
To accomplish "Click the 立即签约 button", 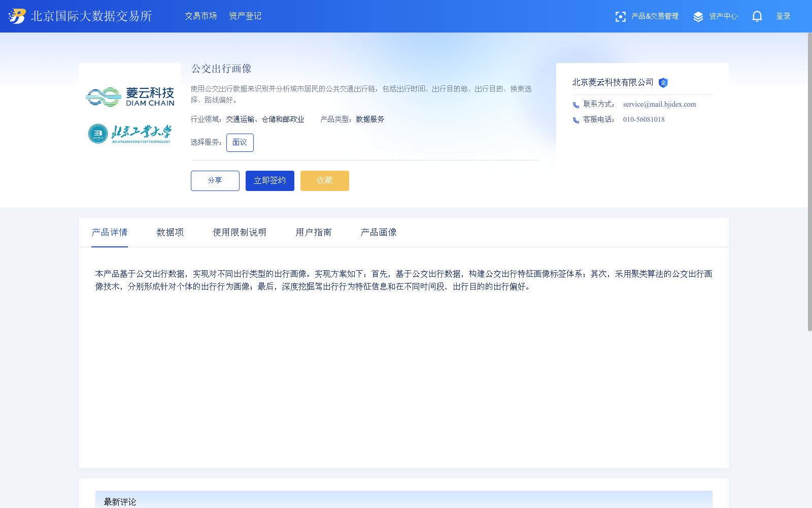I will [270, 181].
